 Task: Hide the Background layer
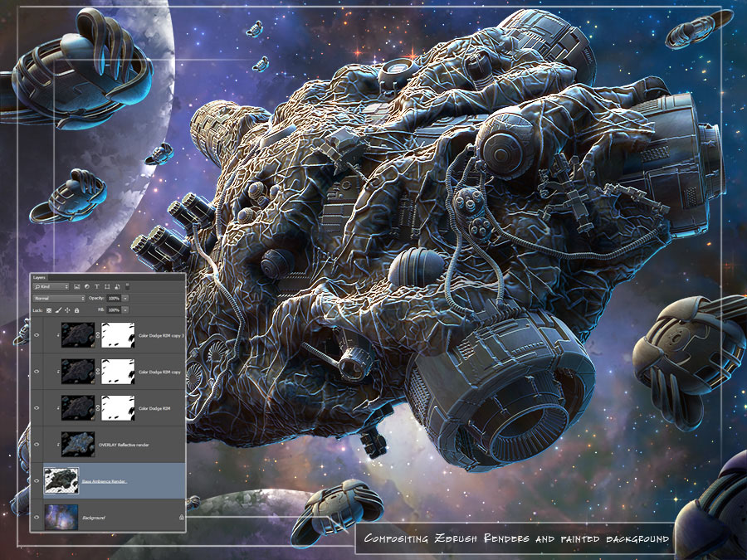click(37, 517)
